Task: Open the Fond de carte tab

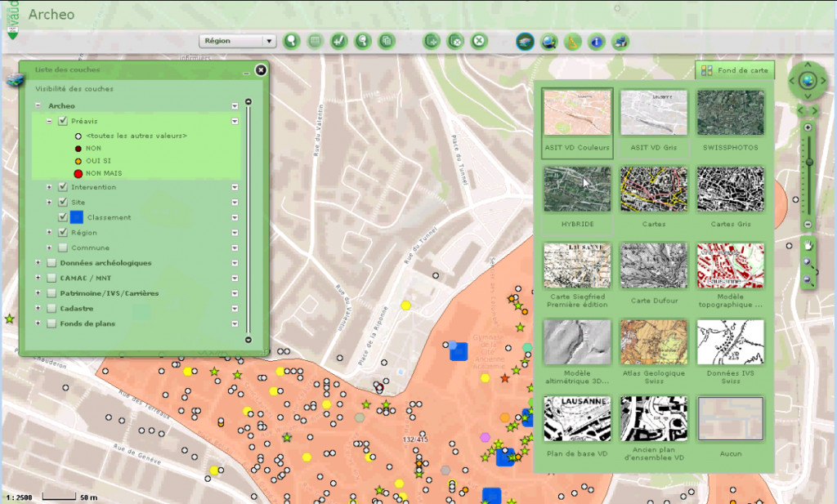Action: tap(735, 70)
